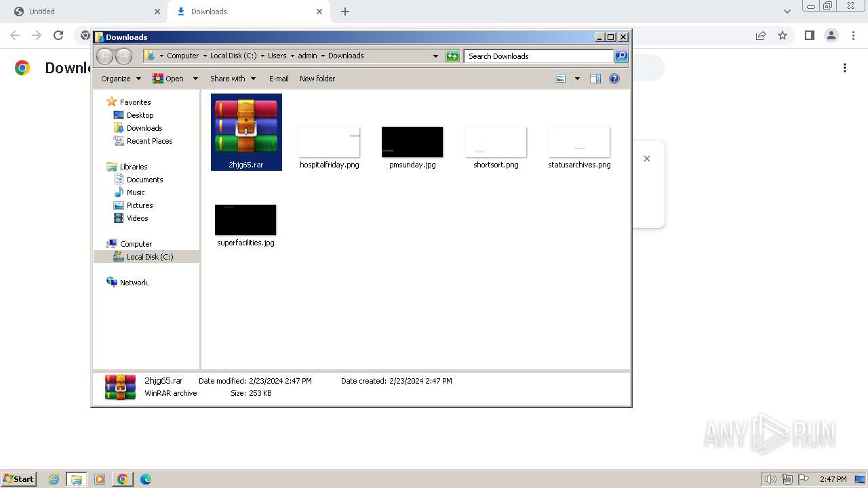Launch Internet Explorer from taskbar
Image resolution: width=868 pixels, height=488 pixels.
[x=54, y=479]
